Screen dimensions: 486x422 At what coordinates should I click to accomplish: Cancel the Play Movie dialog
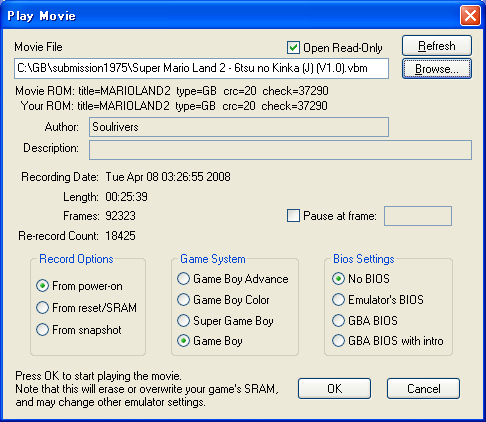(423, 389)
